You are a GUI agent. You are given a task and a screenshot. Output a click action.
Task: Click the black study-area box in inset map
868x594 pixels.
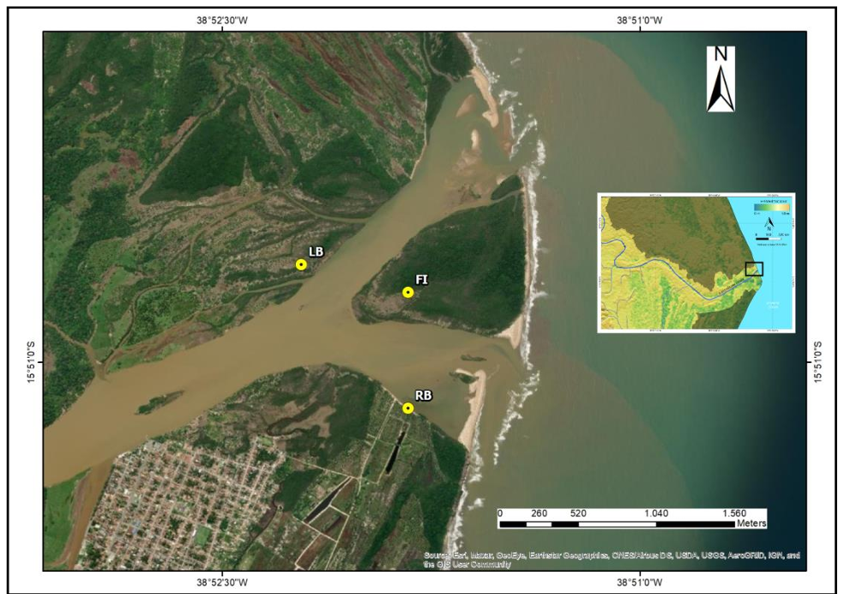(x=754, y=269)
